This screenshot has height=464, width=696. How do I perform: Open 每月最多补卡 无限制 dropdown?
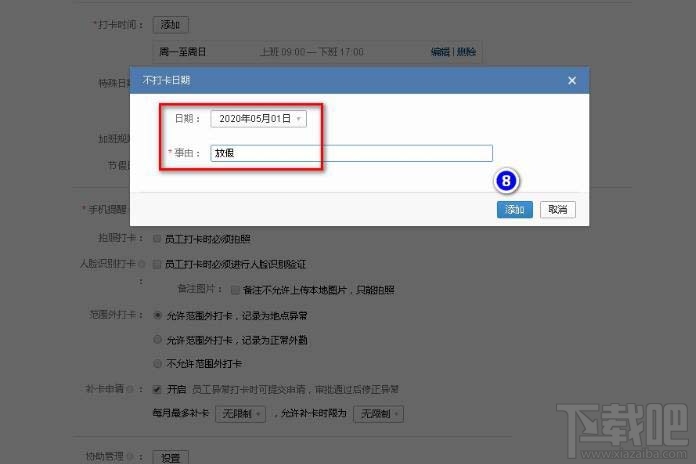click(240, 414)
